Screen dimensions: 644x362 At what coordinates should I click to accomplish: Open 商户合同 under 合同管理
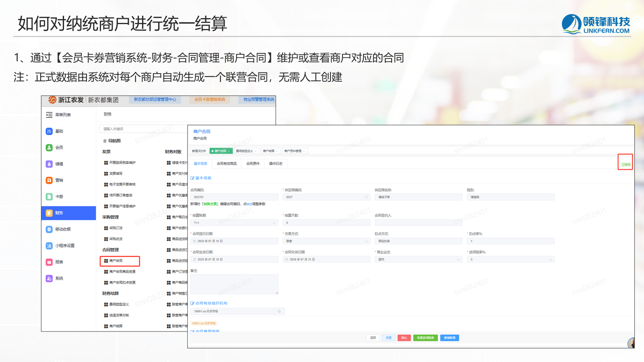[120, 261]
